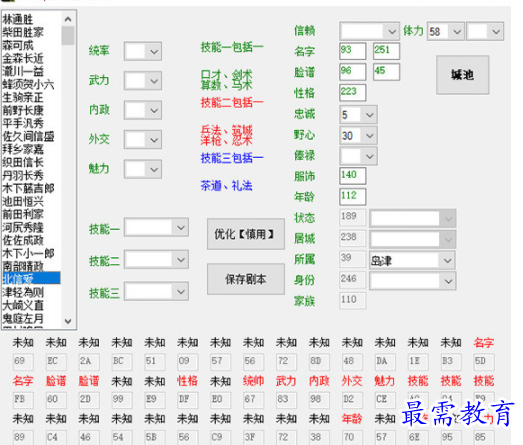Select 木下小一郎 in the list

coord(28,254)
